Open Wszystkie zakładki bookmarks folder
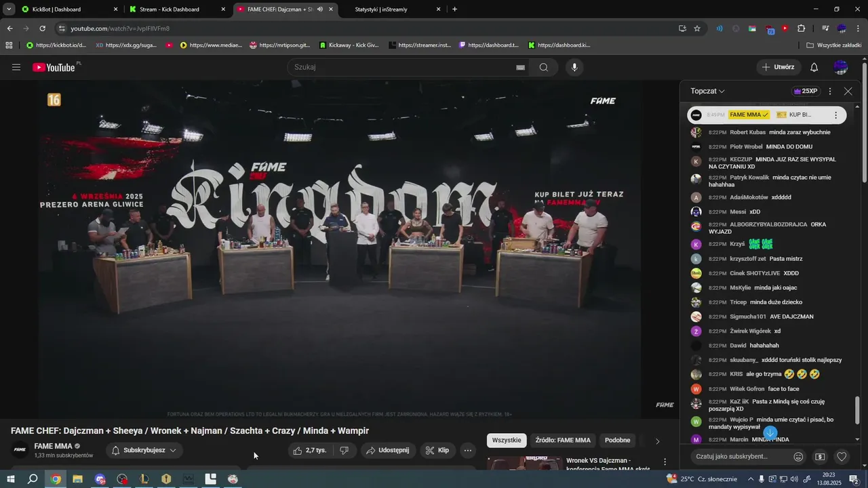The width and height of the screenshot is (868, 488). tap(834, 45)
